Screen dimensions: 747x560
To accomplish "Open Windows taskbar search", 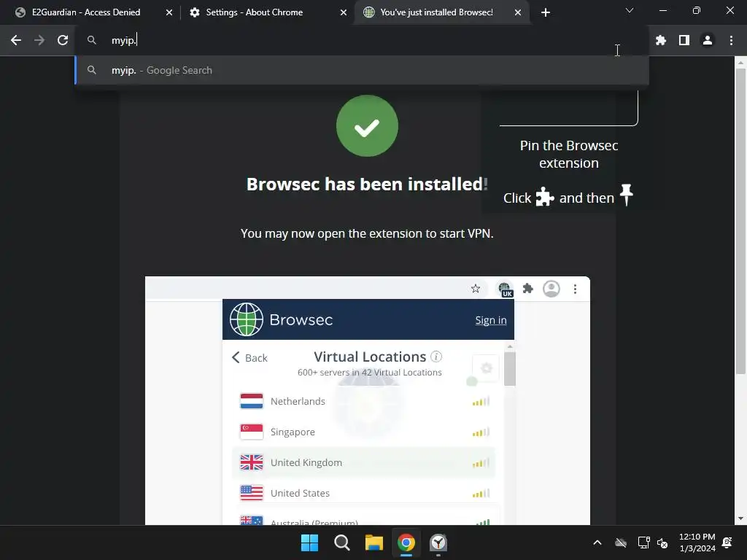I will click(342, 542).
